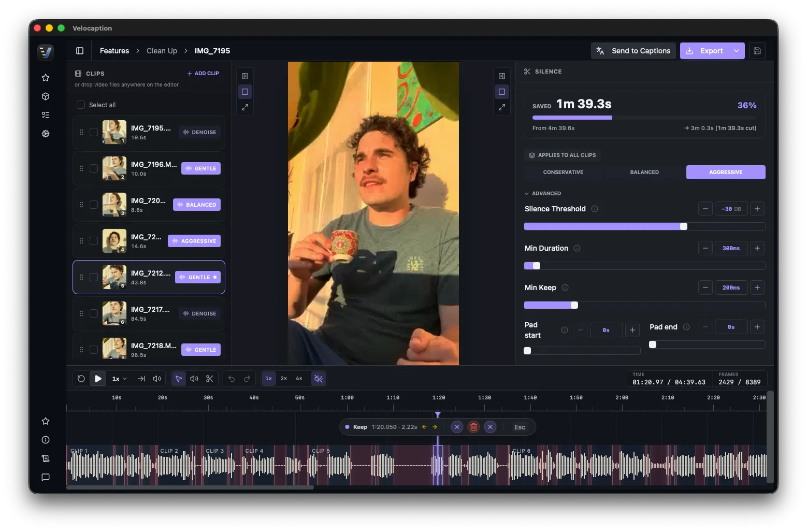
Task: Set timeline zoom to 2x
Action: 284,379
